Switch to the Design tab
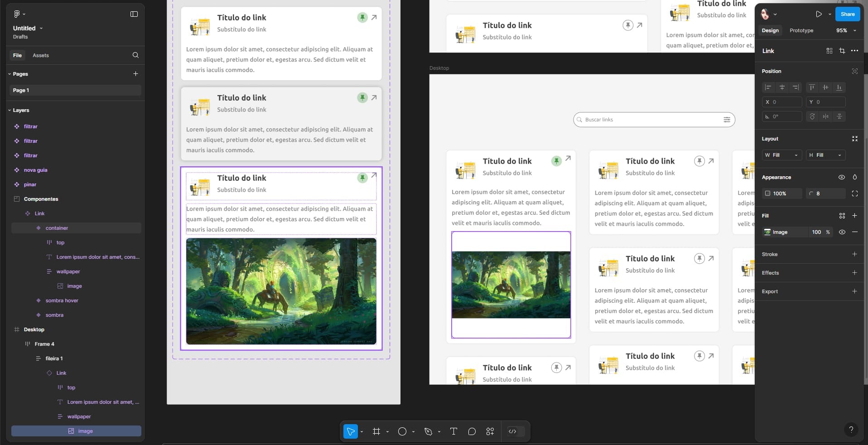Screen dimensions: 868x445 pos(770,30)
